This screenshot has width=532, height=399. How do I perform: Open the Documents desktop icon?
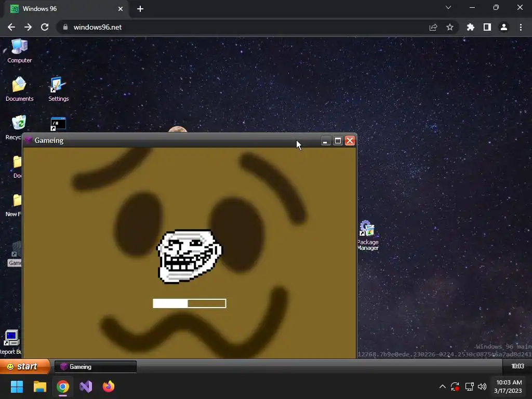point(19,89)
